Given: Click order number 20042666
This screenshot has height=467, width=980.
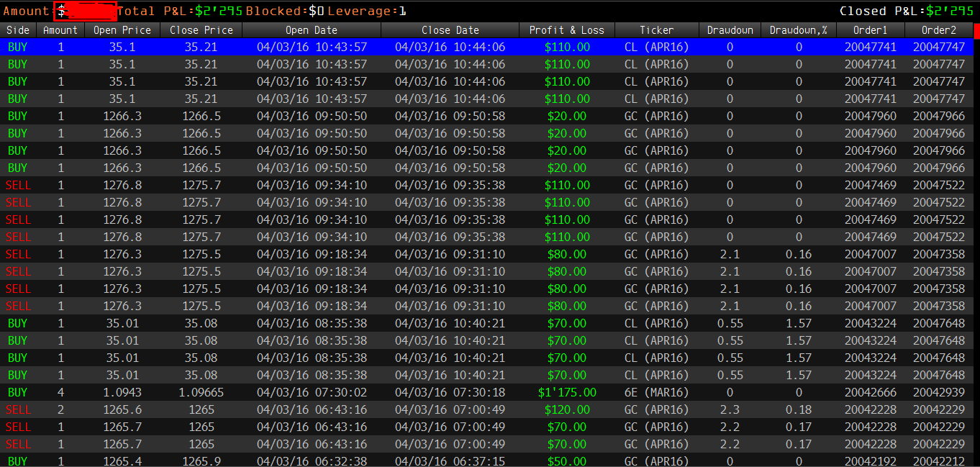Looking at the screenshot, I should pos(871,392).
